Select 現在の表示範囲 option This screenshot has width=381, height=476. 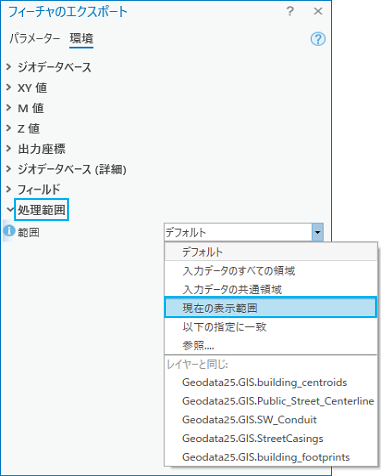[271, 307]
